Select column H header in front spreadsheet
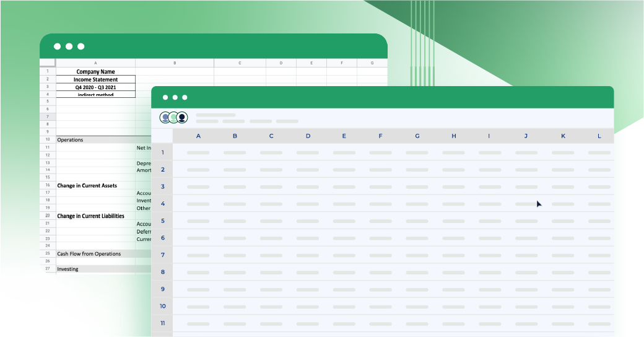This screenshot has width=644, height=337. pos(453,136)
